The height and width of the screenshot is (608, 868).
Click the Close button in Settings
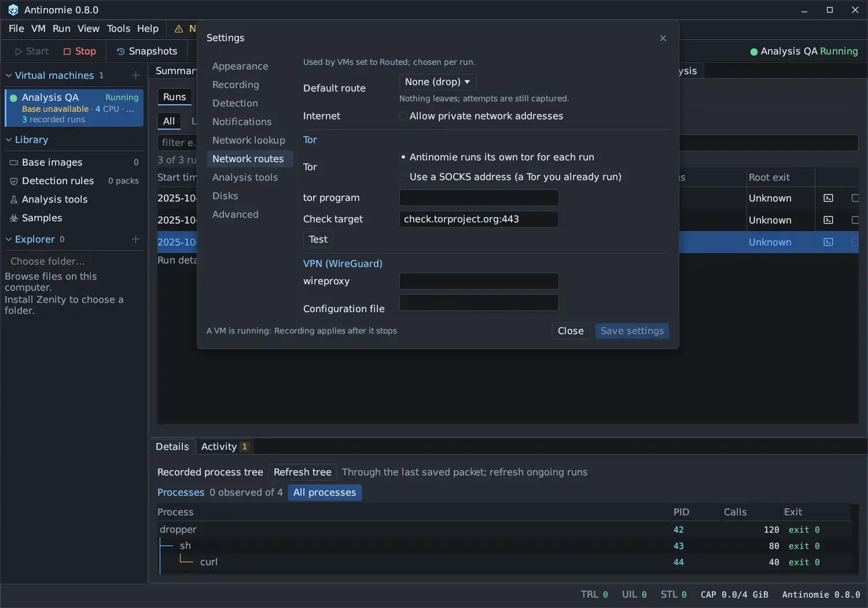pos(571,331)
